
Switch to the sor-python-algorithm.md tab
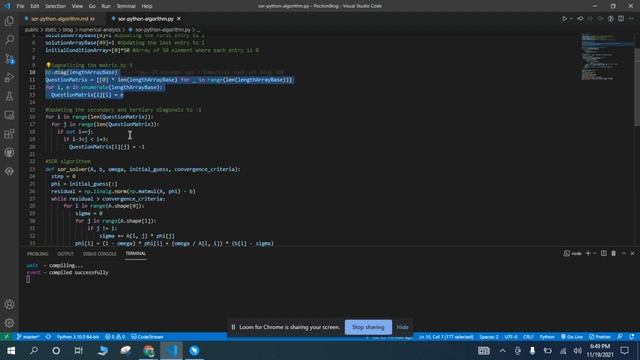(60, 19)
